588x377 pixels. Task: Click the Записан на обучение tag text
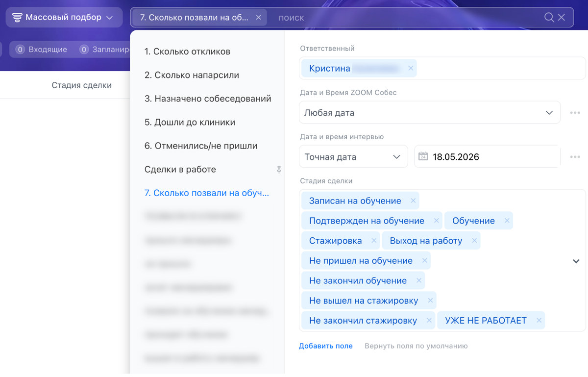[x=355, y=201]
